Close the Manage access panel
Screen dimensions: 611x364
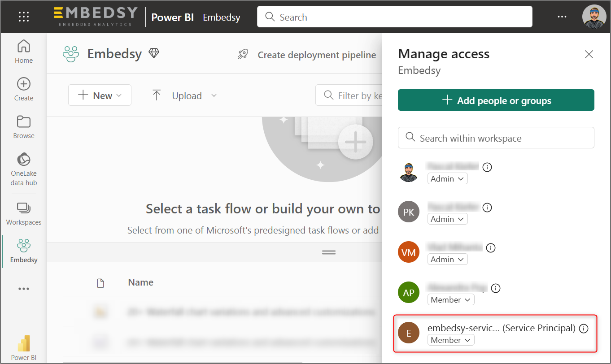click(x=589, y=55)
